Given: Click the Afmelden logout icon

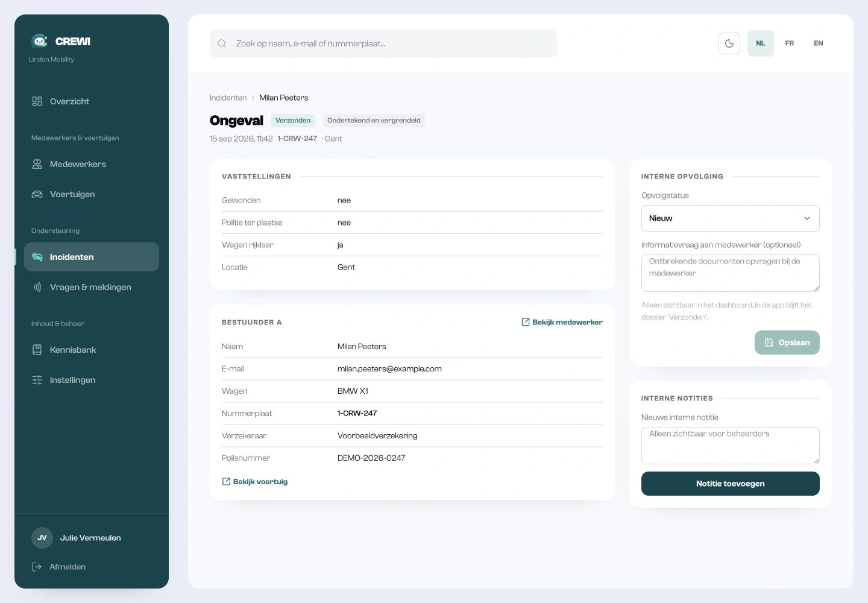Looking at the screenshot, I should (x=37, y=567).
